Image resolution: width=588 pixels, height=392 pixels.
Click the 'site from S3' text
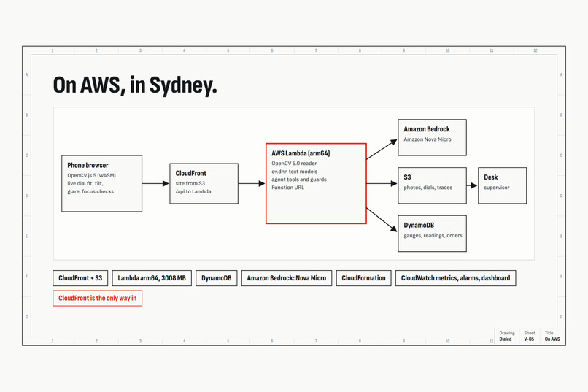(x=190, y=183)
